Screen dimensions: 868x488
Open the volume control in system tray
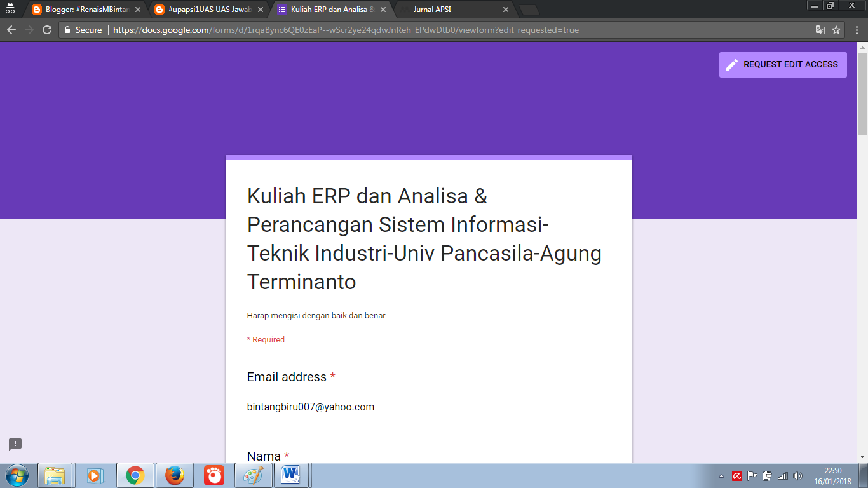[797, 476]
